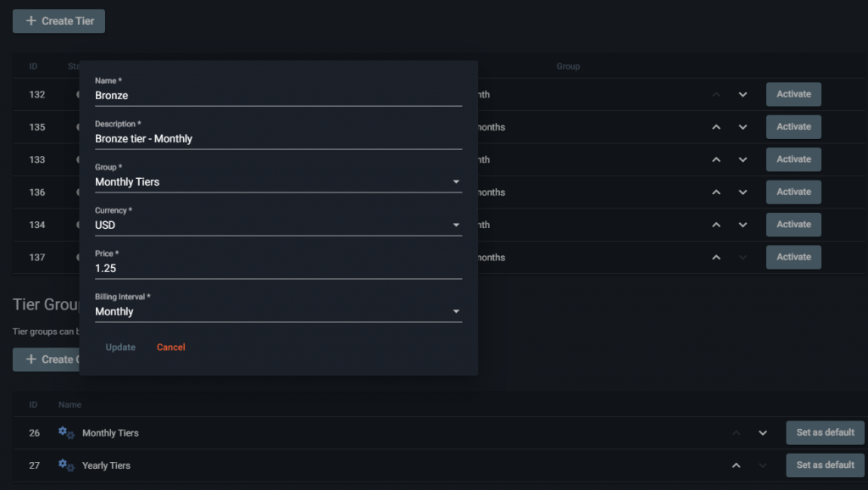
Task: Open the Currency dropdown showing USD
Action: point(278,225)
